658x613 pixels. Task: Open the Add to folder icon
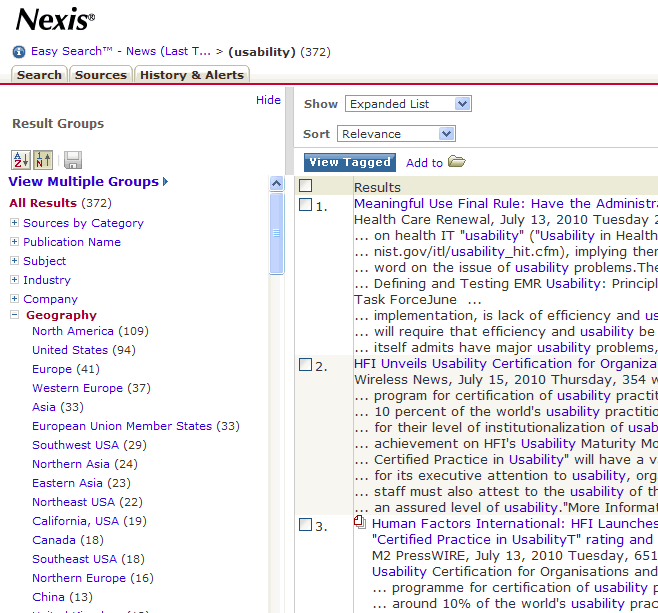(457, 162)
